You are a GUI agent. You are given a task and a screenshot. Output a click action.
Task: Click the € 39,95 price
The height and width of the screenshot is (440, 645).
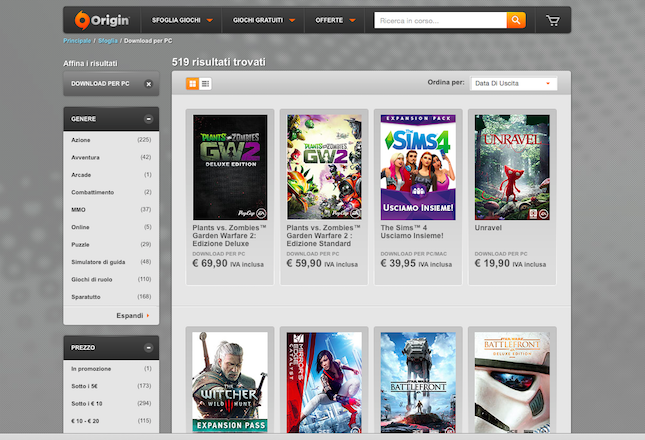click(x=398, y=263)
